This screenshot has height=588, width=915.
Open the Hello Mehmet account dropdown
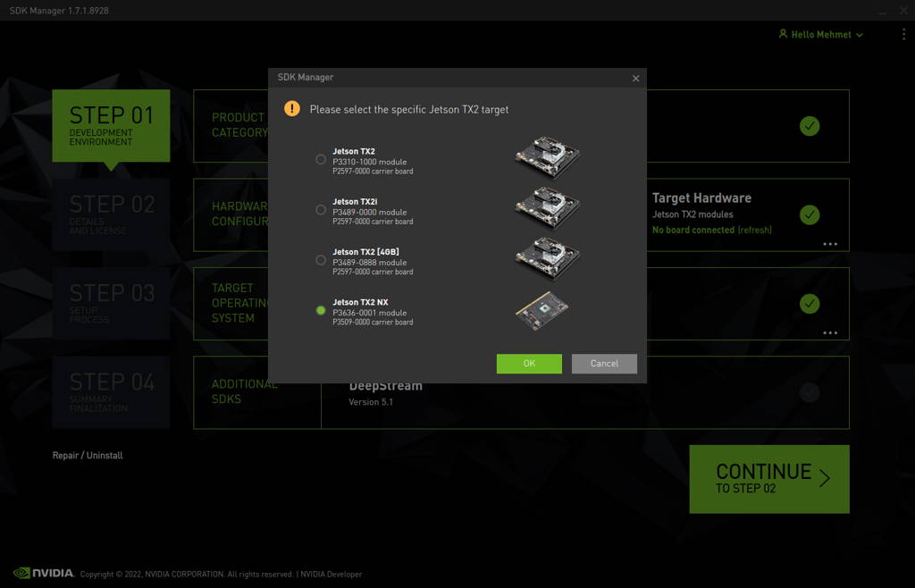point(821,35)
